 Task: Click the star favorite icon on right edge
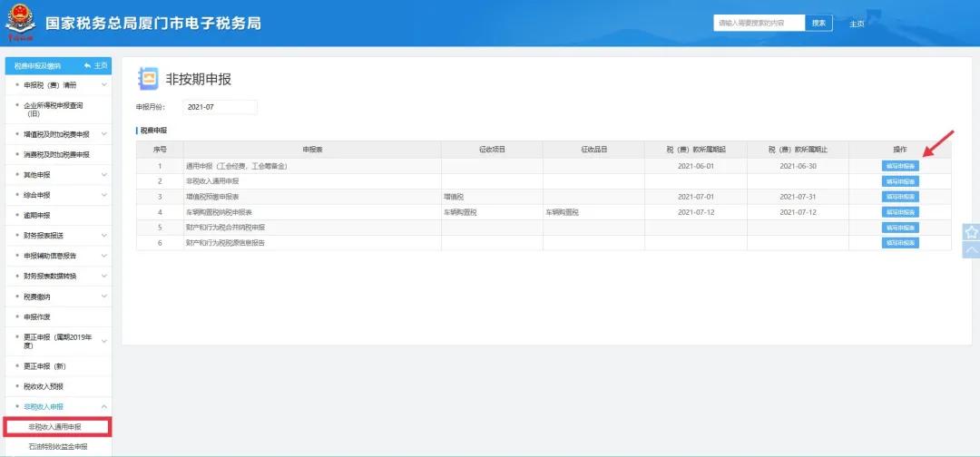970,232
